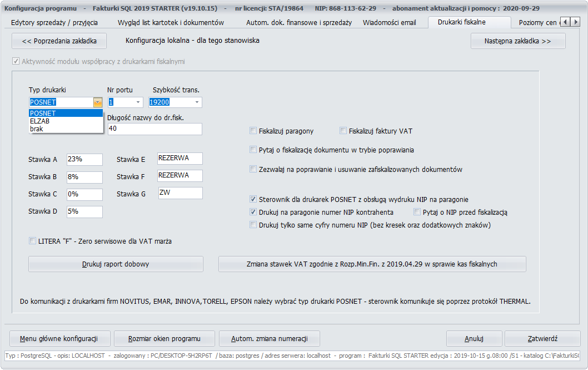The height and width of the screenshot is (370, 588).
Task: Enable Fiskalizuj paragony checkbox
Action: [x=253, y=131]
